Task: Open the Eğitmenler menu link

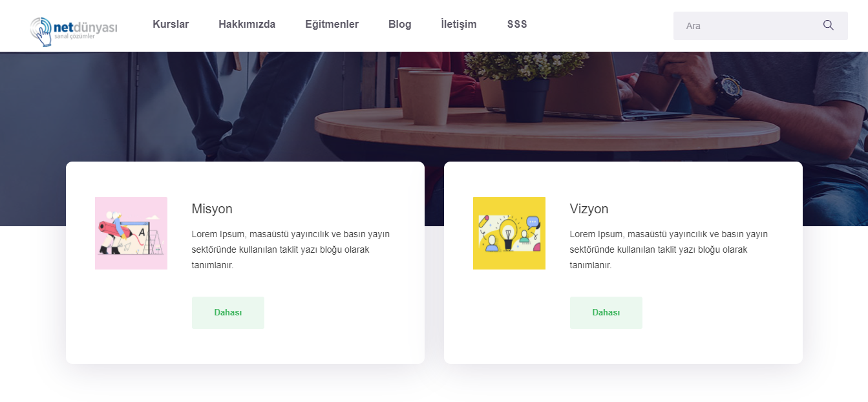Action: (x=332, y=24)
